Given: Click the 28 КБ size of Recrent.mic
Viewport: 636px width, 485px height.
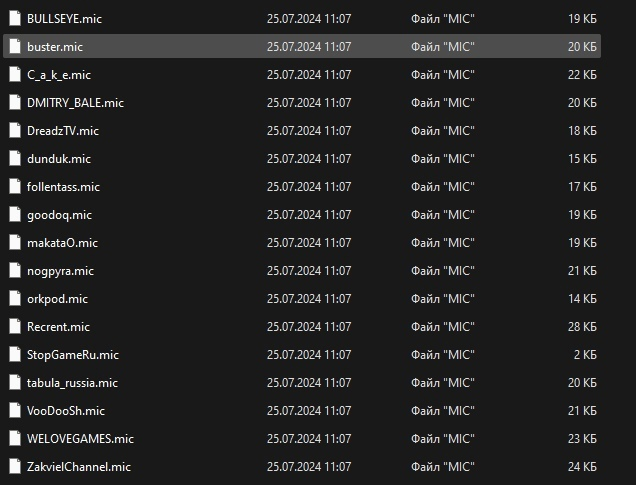Looking at the screenshot, I should (582, 326).
